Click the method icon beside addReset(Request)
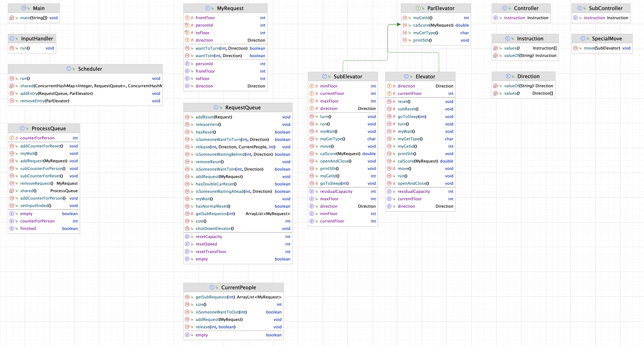Screen dimensions: 644x346 tap(187, 117)
